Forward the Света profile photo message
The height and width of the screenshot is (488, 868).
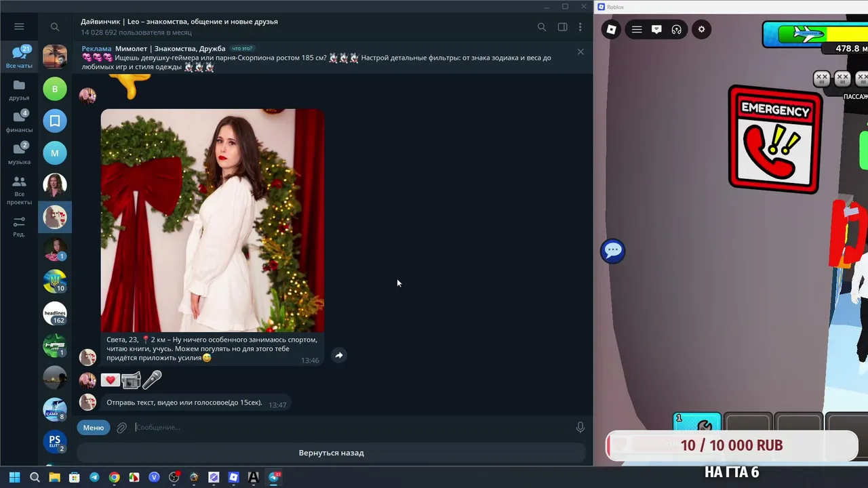point(339,355)
